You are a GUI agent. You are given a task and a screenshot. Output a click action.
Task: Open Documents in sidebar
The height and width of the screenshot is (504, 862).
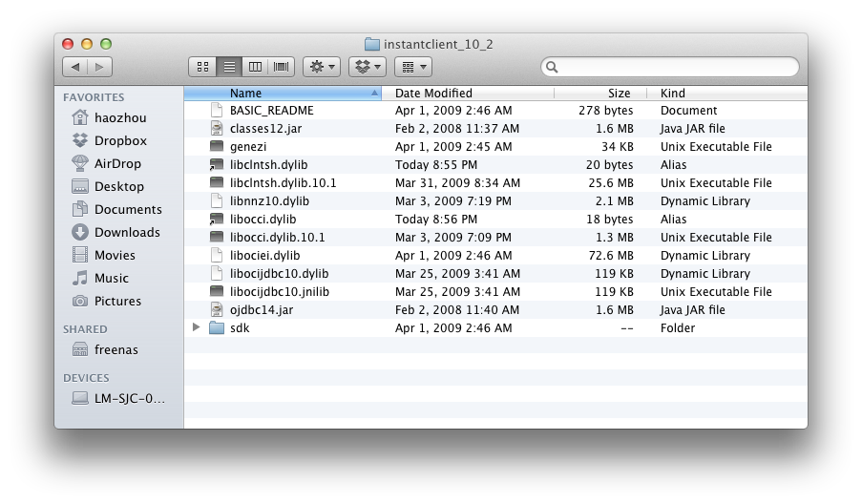click(119, 209)
